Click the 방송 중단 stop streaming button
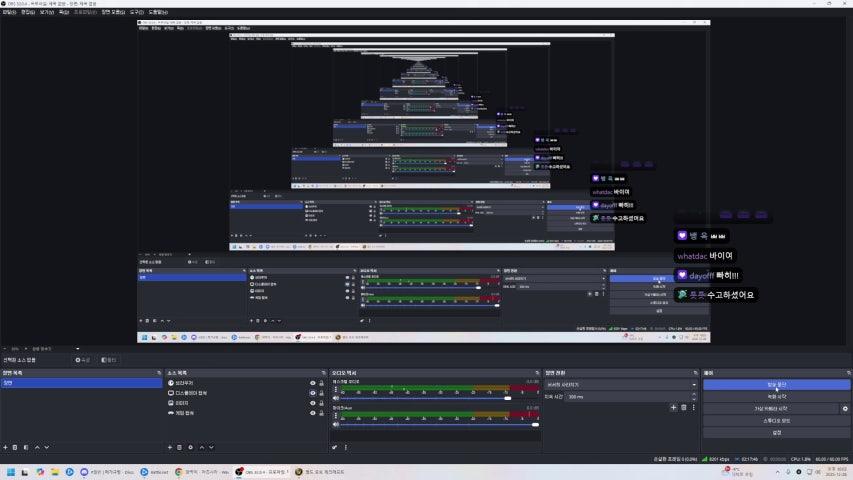 (x=776, y=385)
